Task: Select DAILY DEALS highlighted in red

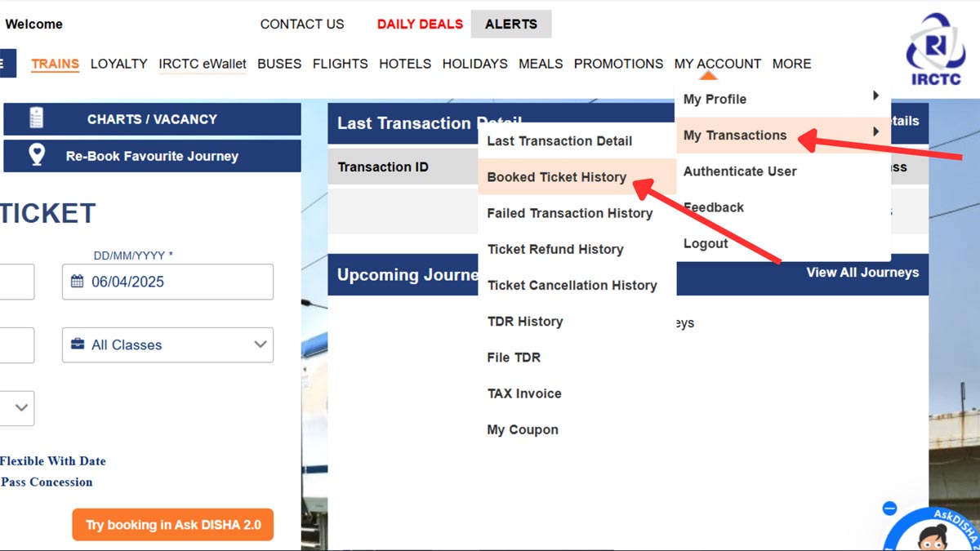Action: (420, 24)
